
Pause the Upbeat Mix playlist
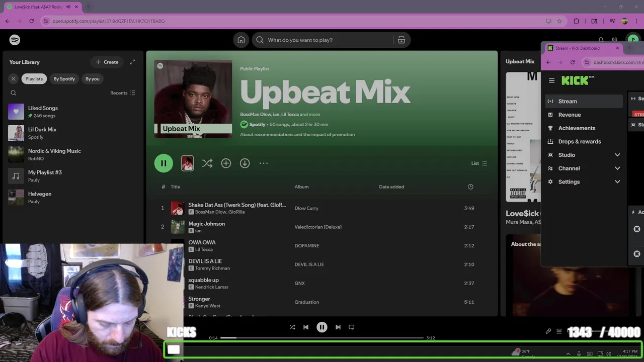pyautogui.click(x=164, y=163)
